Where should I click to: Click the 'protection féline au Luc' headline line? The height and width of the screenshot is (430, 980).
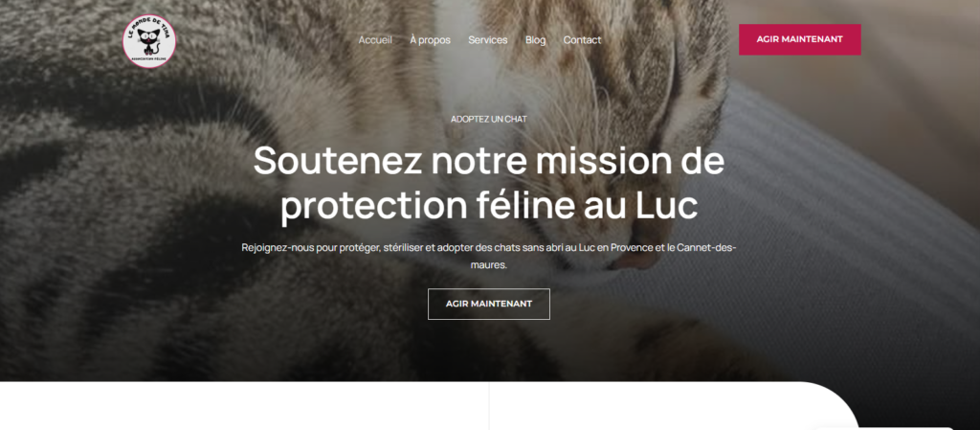pyautogui.click(x=489, y=207)
